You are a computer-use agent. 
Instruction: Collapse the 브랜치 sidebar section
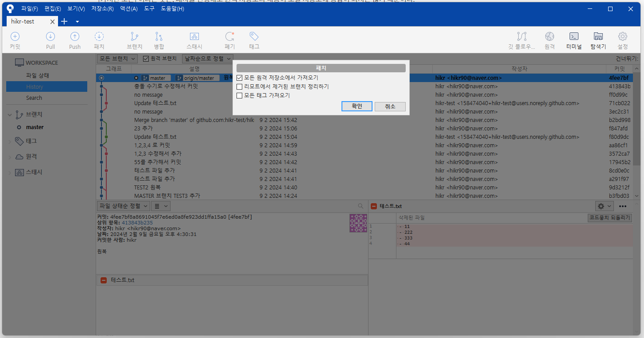pos(10,115)
